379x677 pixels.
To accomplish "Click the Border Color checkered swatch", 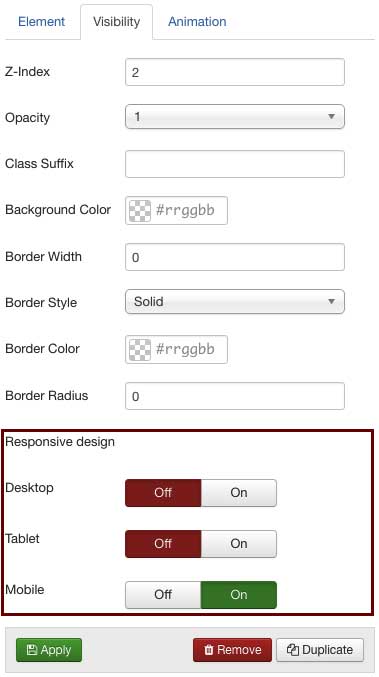I will click(140, 350).
